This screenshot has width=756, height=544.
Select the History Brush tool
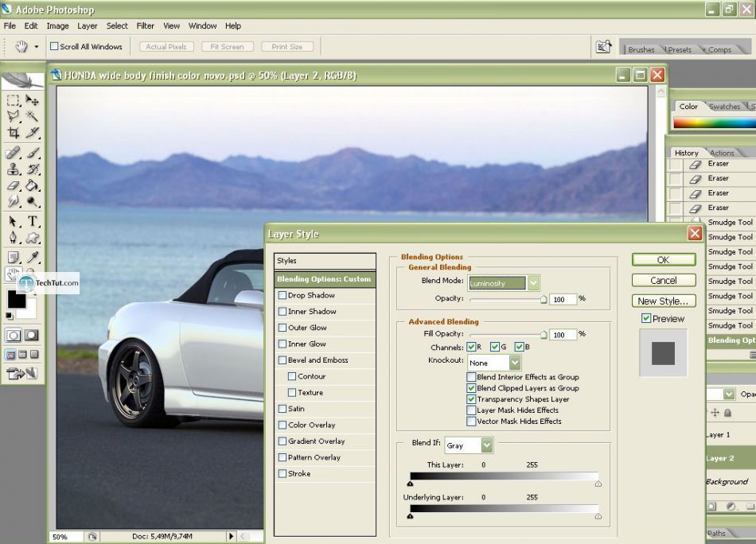pyautogui.click(x=32, y=169)
